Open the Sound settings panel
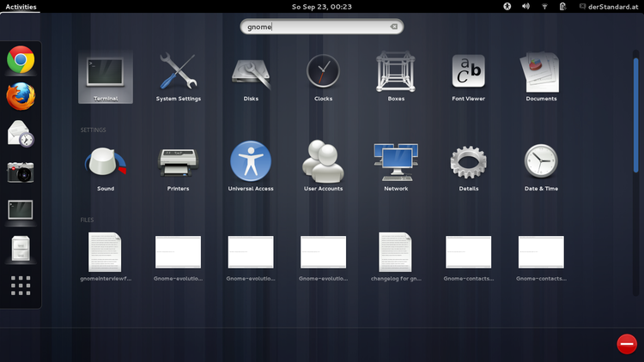Image resolution: width=644 pixels, height=362 pixels. (x=106, y=165)
